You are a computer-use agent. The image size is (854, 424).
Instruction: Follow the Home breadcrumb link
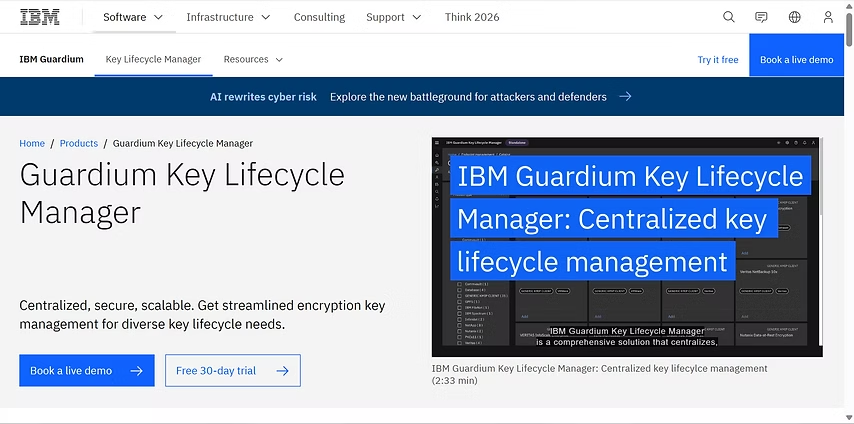pyautogui.click(x=32, y=143)
